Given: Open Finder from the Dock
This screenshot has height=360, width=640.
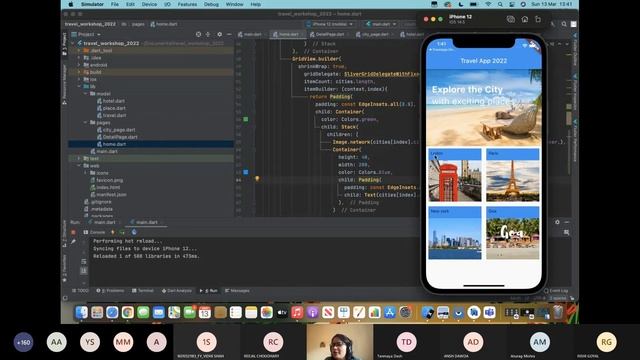Looking at the screenshot, I should (82, 312).
